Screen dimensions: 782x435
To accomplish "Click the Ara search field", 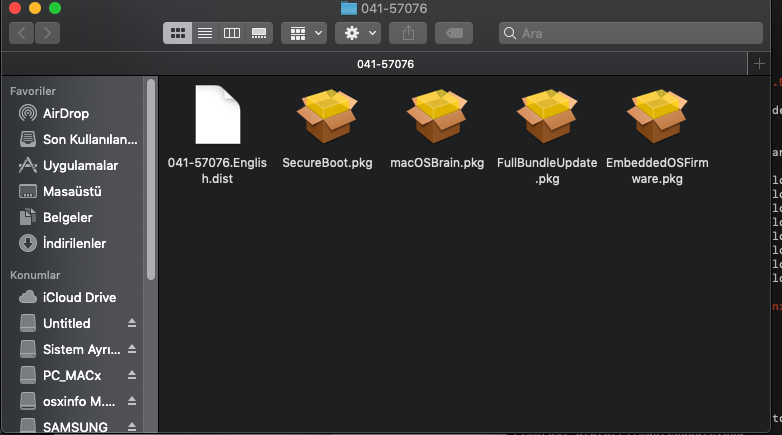I will pyautogui.click(x=626, y=33).
